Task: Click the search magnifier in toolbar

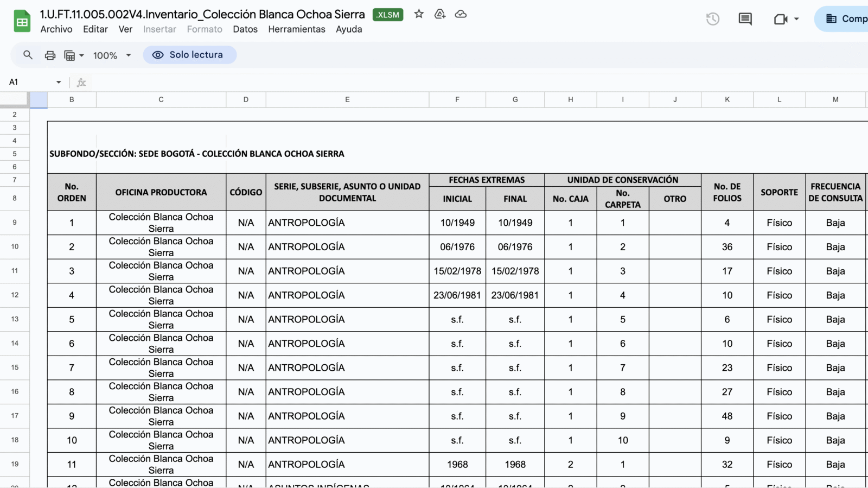Action: 28,55
